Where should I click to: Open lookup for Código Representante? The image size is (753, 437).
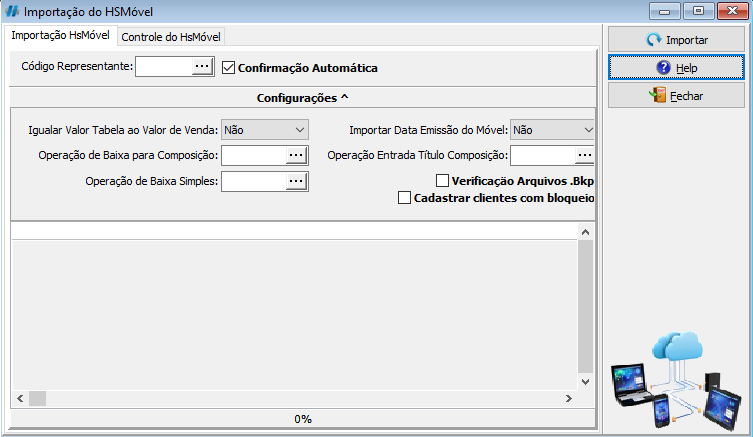(202, 66)
